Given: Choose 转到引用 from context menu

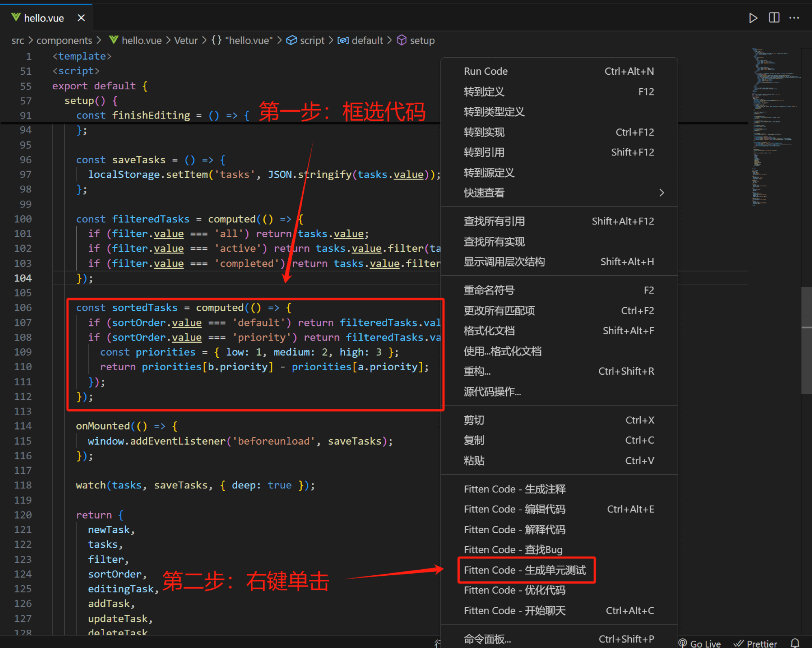Looking at the screenshot, I should [x=559, y=152].
